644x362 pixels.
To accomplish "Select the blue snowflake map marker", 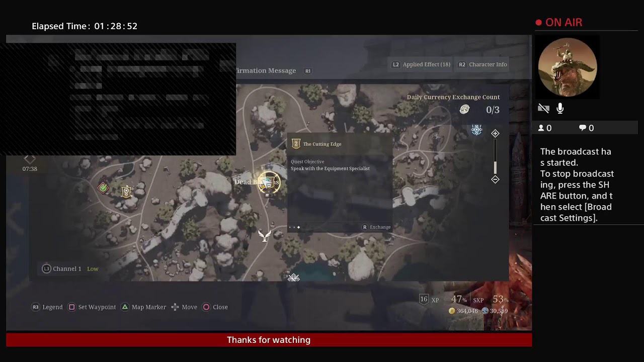I will [x=476, y=130].
